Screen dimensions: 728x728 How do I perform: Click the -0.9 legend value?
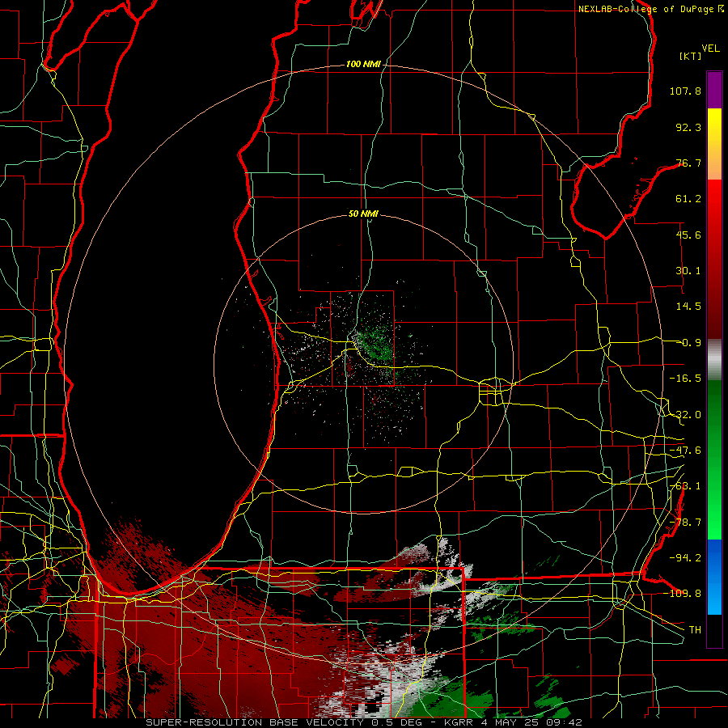pos(691,343)
